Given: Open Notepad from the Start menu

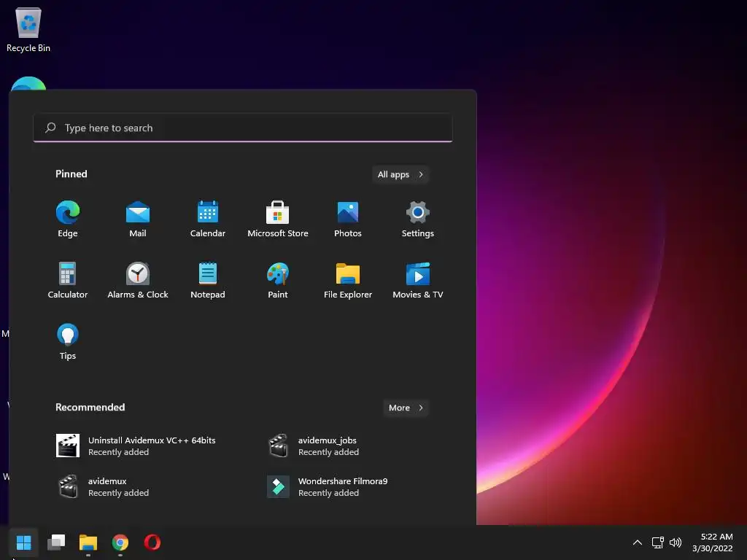Looking at the screenshot, I should click(x=208, y=281).
